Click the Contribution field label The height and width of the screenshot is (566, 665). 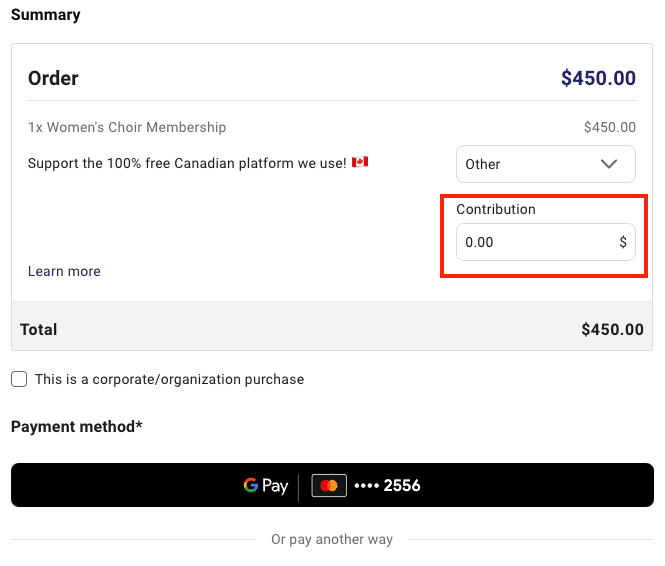click(x=496, y=209)
